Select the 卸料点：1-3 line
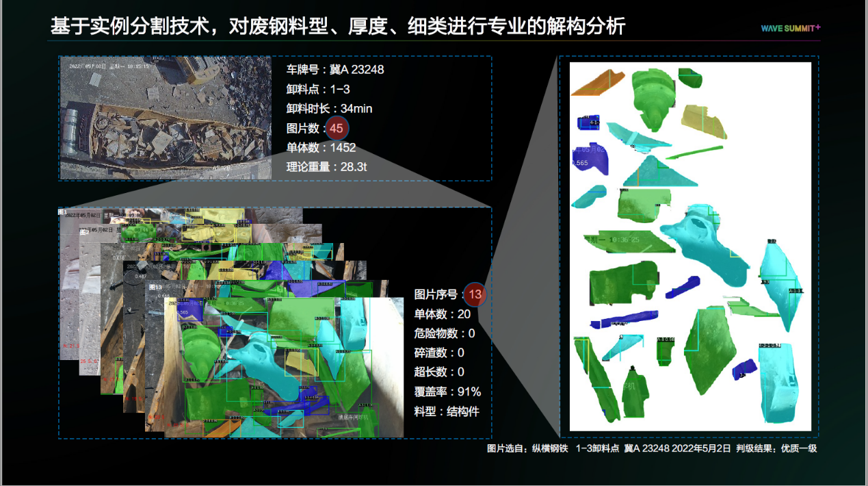This screenshot has height=486, width=868. pos(318,89)
